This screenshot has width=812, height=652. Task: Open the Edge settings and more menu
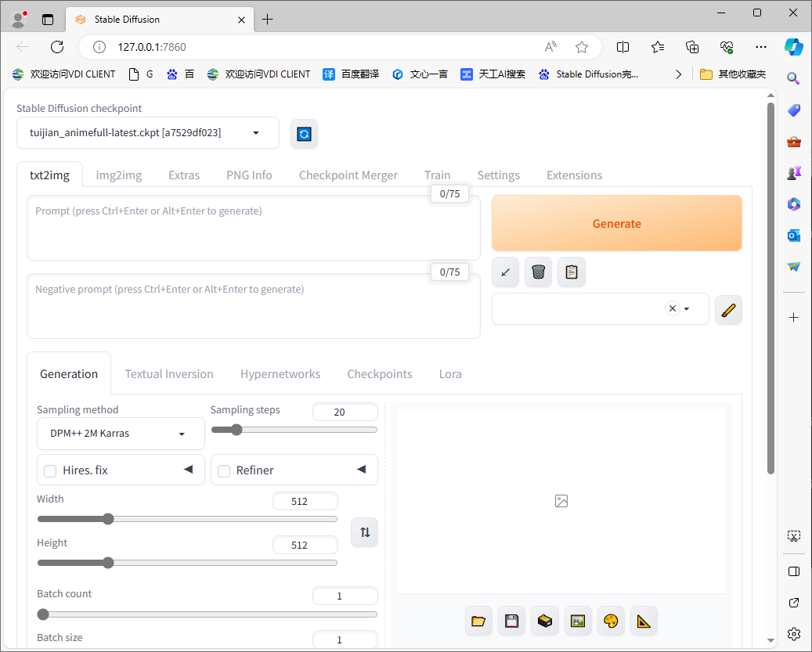(761, 47)
